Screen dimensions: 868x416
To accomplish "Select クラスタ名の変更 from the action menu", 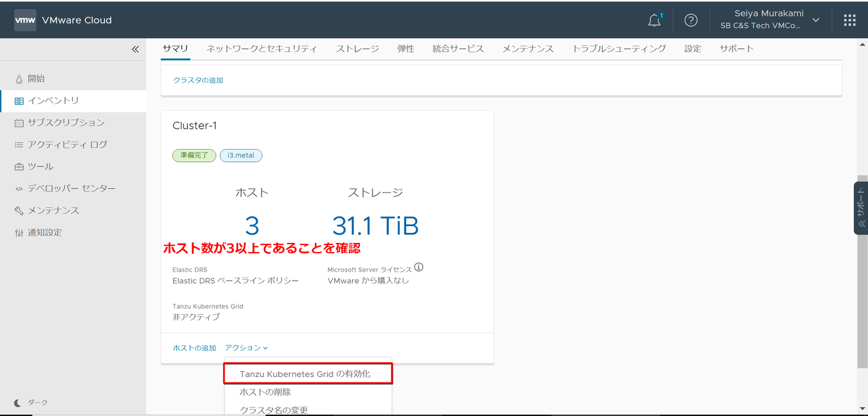I will (x=308, y=409).
